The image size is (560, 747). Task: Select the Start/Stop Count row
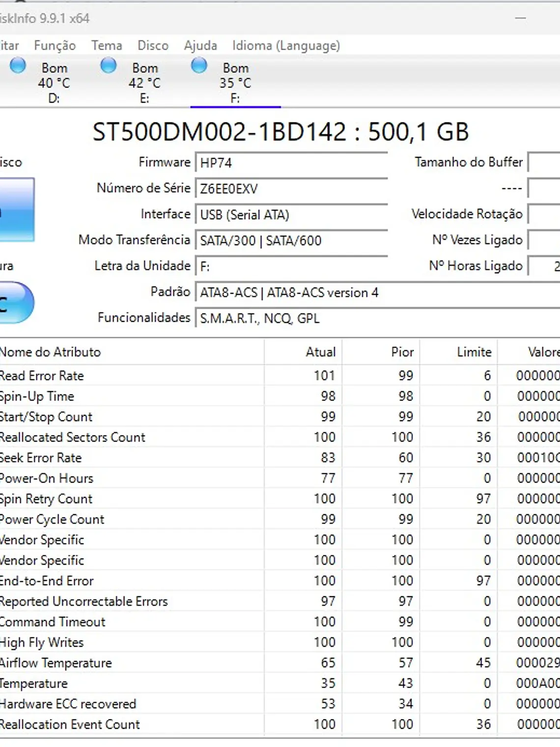click(x=280, y=417)
